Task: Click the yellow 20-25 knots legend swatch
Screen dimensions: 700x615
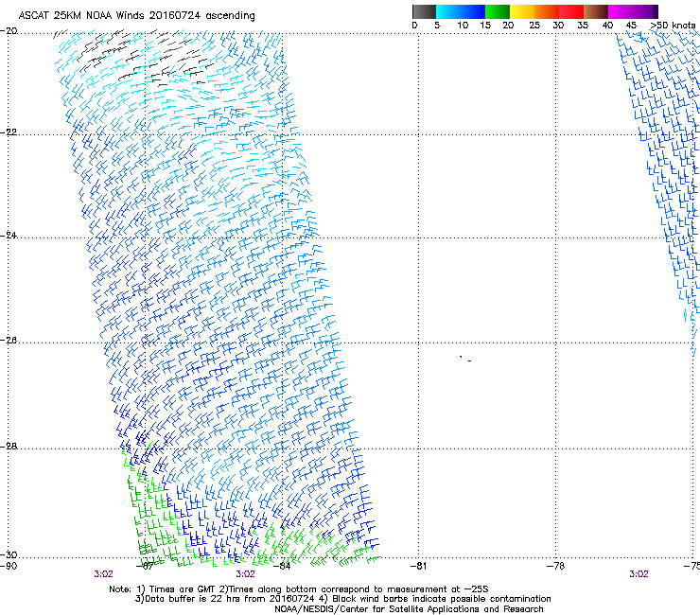Action: pyautogui.click(x=522, y=11)
